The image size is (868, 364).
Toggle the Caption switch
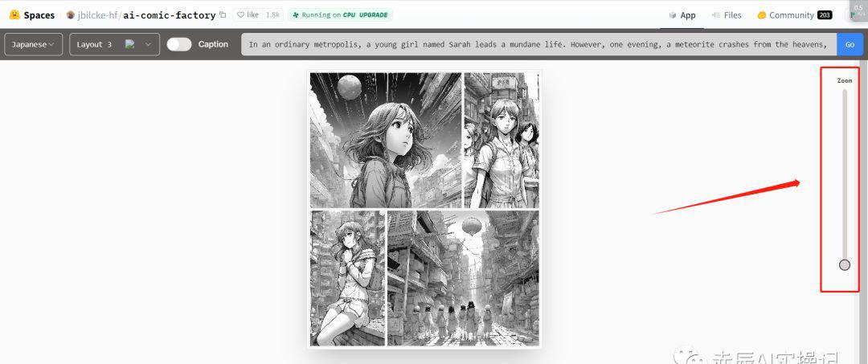pyautogui.click(x=179, y=44)
